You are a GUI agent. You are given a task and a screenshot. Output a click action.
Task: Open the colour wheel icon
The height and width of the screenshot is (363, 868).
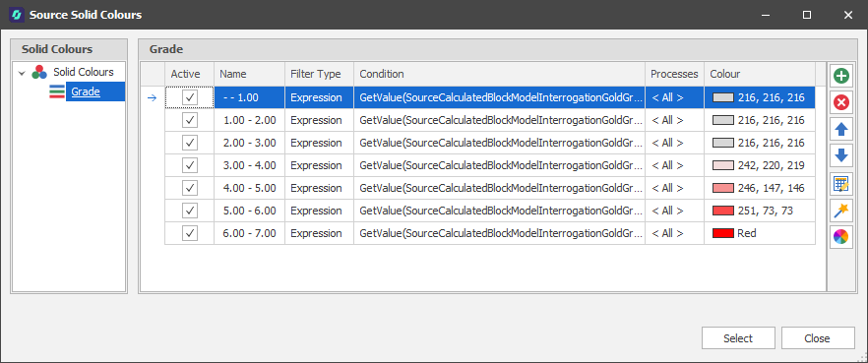pyautogui.click(x=840, y=238)
